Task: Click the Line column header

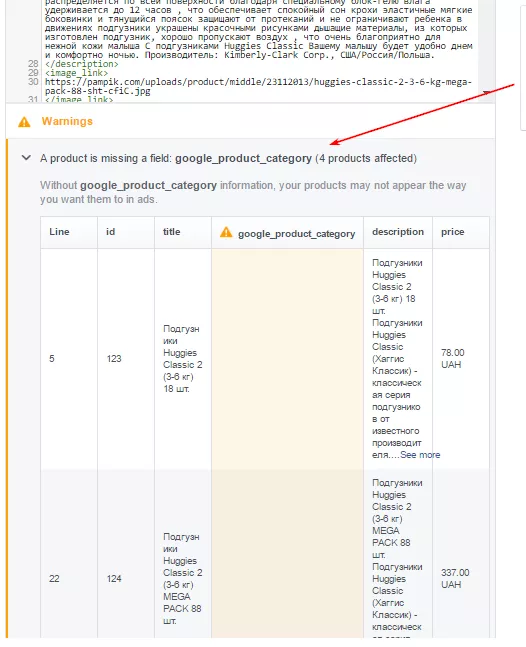Action: pyautogui.click(x=69, y=232)
